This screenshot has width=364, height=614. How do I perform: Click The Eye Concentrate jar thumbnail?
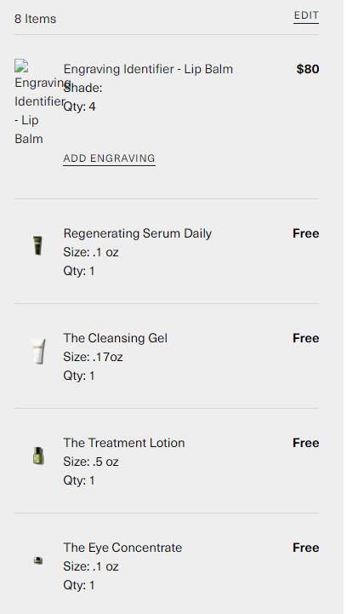(38, 560)
